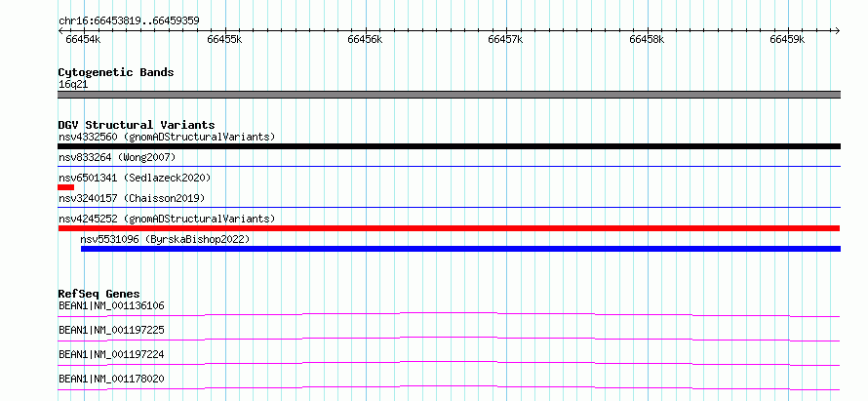
Task: Open the BEAN1|NM_001178020 transcript label
Action: pos(111,379)
